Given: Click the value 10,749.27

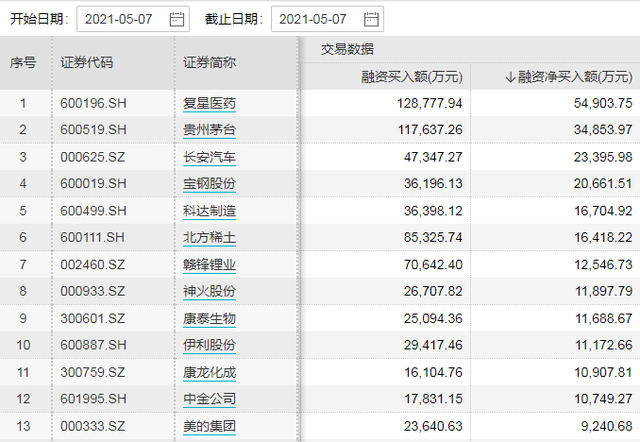Looking at the screenshot, I should [x=604, y=399].
